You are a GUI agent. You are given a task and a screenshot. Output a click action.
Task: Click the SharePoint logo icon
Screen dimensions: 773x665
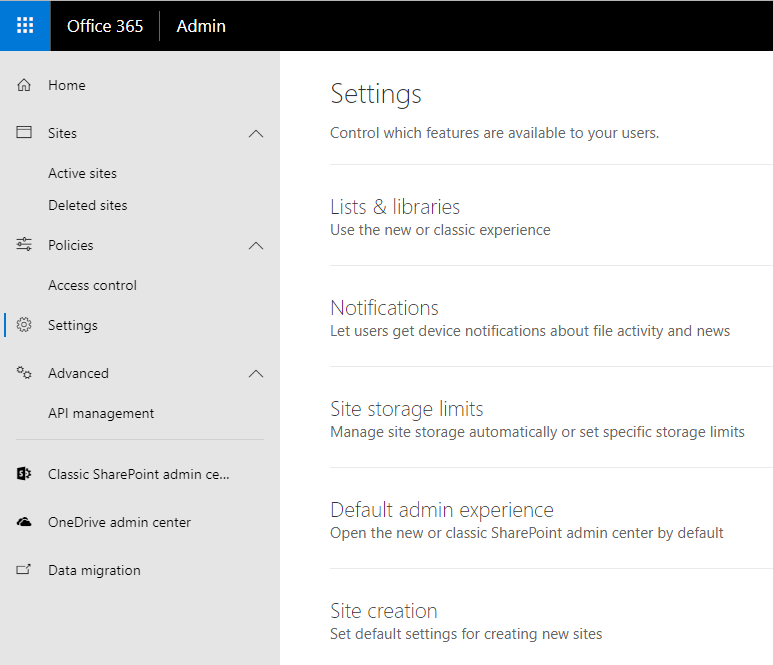pos(24,473)
